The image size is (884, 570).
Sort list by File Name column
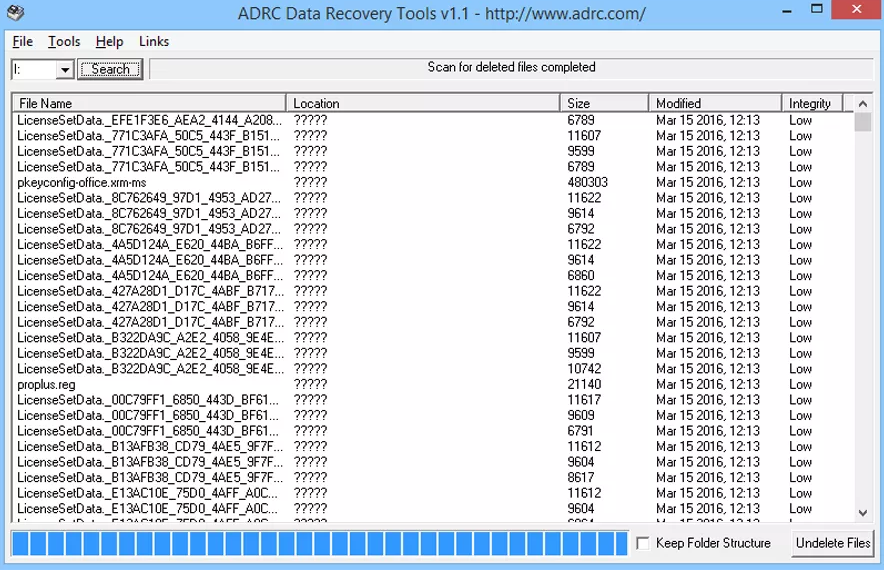tap(148, 103)
